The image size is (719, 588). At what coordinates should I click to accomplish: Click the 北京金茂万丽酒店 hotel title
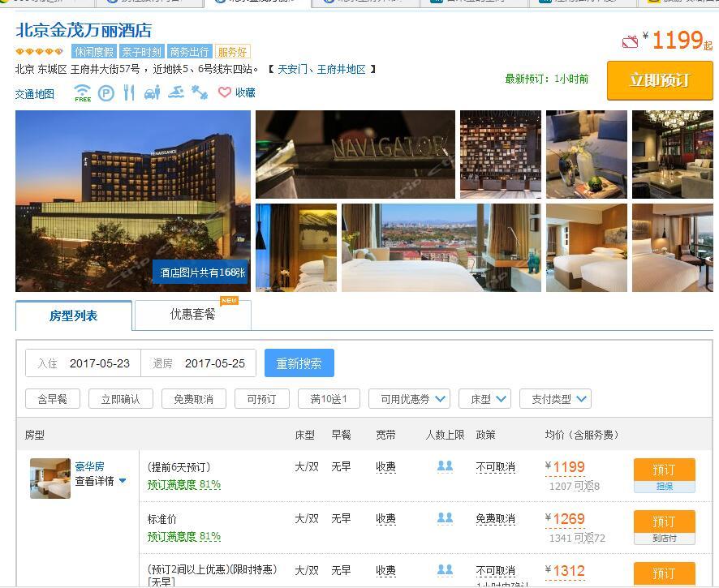tap(84, 31)
